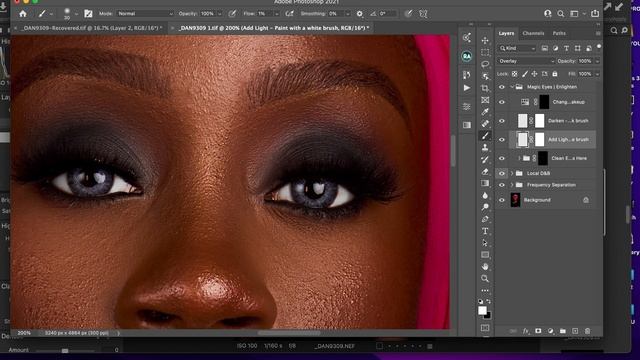Viewport: 640px width, 360px height.
Task: Select the Rectangle shape tool
Action: click(485, 255)
